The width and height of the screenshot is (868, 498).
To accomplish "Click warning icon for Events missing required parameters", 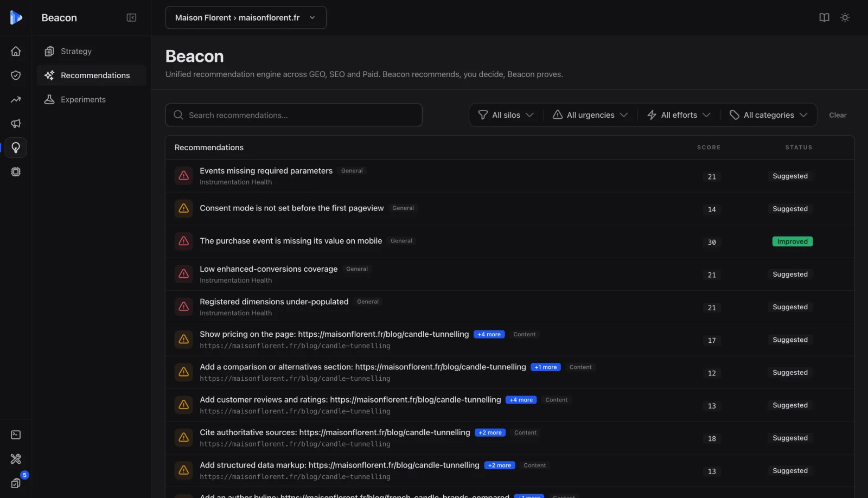I will tap(184, 176).
